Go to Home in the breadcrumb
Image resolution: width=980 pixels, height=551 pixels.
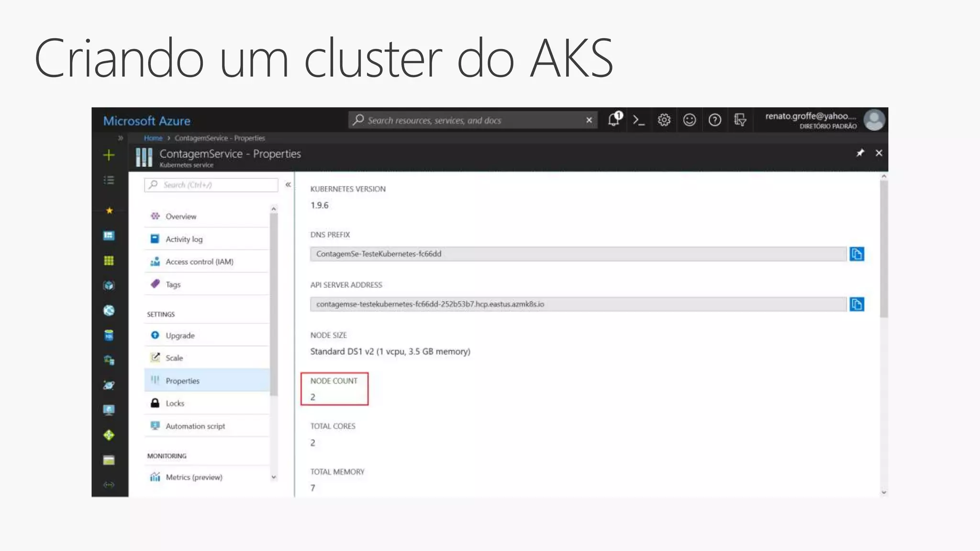click(x=153, y=138)
